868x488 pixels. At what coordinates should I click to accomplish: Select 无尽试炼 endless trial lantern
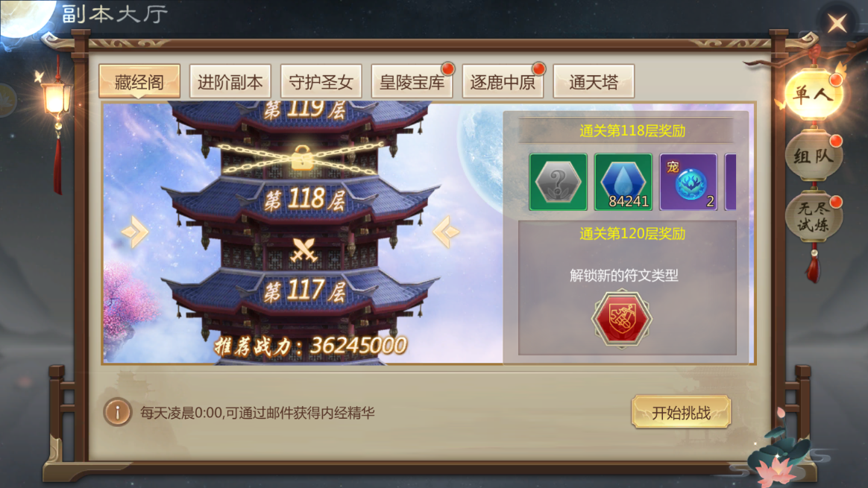click(814, 217)
